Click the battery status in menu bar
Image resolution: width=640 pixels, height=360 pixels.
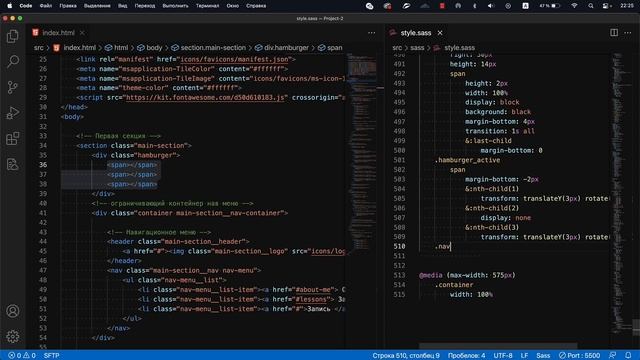(549, 6)
